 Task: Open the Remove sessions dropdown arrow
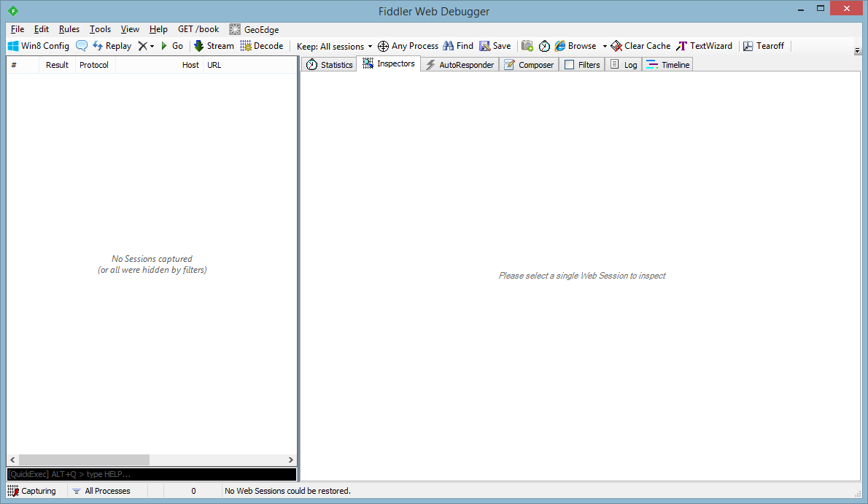coord(152,47)
